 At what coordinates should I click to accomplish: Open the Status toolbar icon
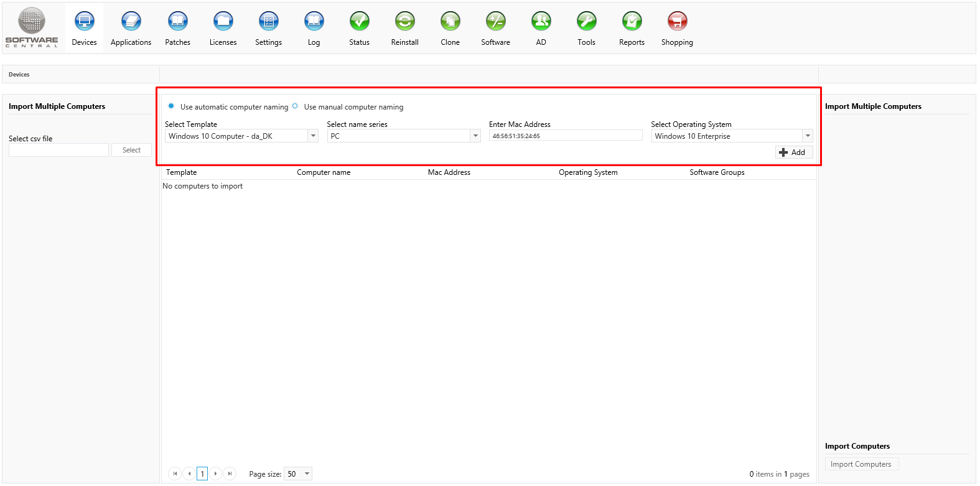pos(360,22)
